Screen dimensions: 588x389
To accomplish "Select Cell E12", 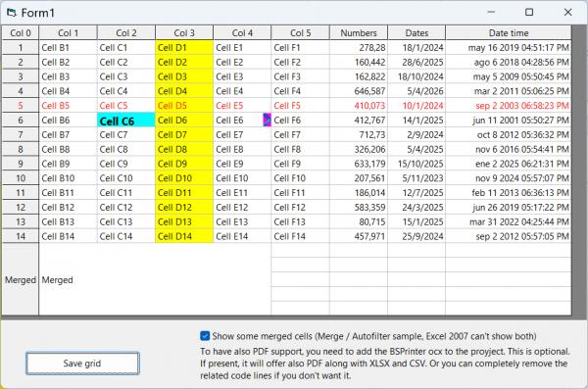I will 242,208.
